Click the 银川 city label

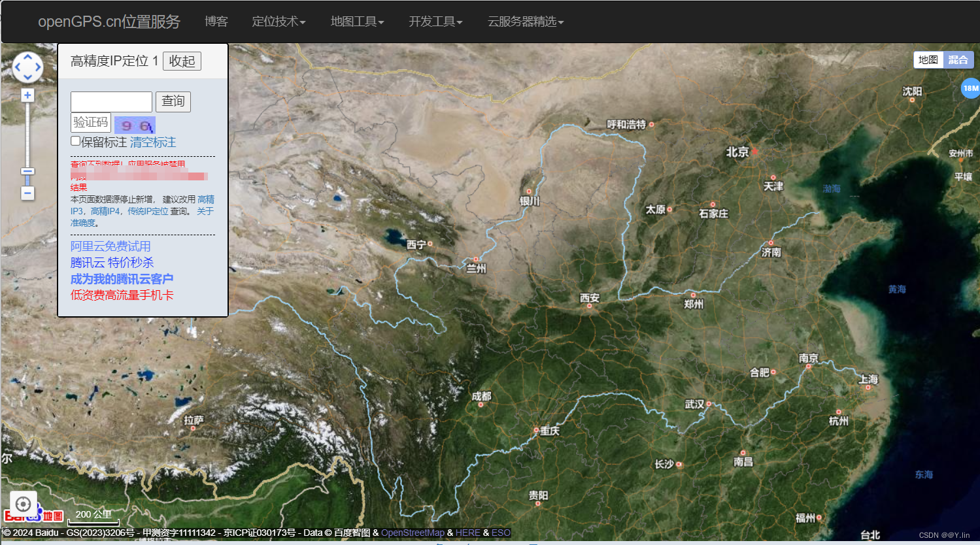pos(530,201)
